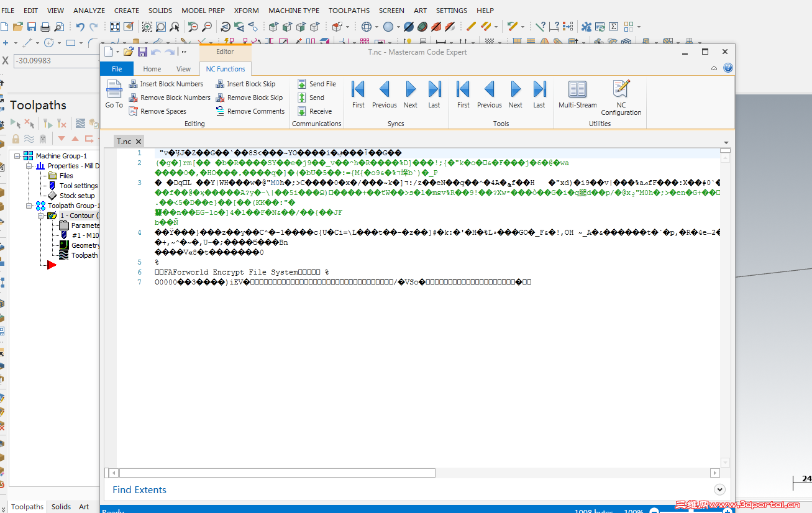Switch to the Home ribbon tab

152,69
